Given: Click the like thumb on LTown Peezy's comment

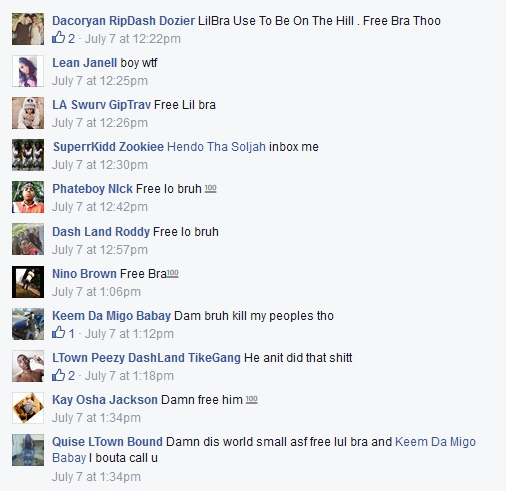Looking at the screenshot, I should point(58,375).
